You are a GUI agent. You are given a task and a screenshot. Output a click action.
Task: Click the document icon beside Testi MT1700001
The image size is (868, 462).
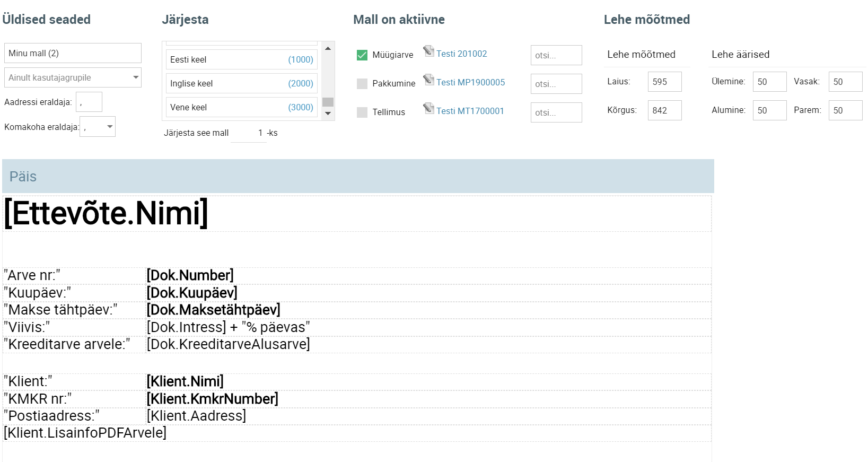point(428,109)
